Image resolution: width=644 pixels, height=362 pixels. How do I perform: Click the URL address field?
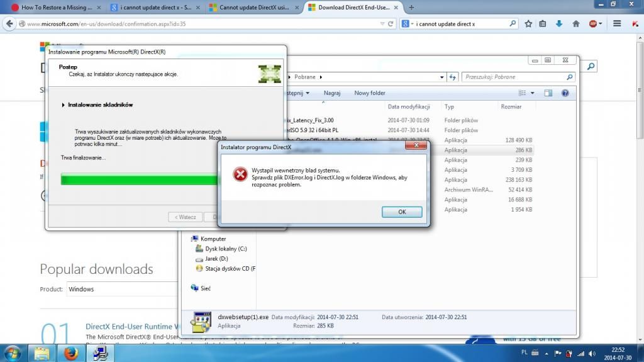201,24
